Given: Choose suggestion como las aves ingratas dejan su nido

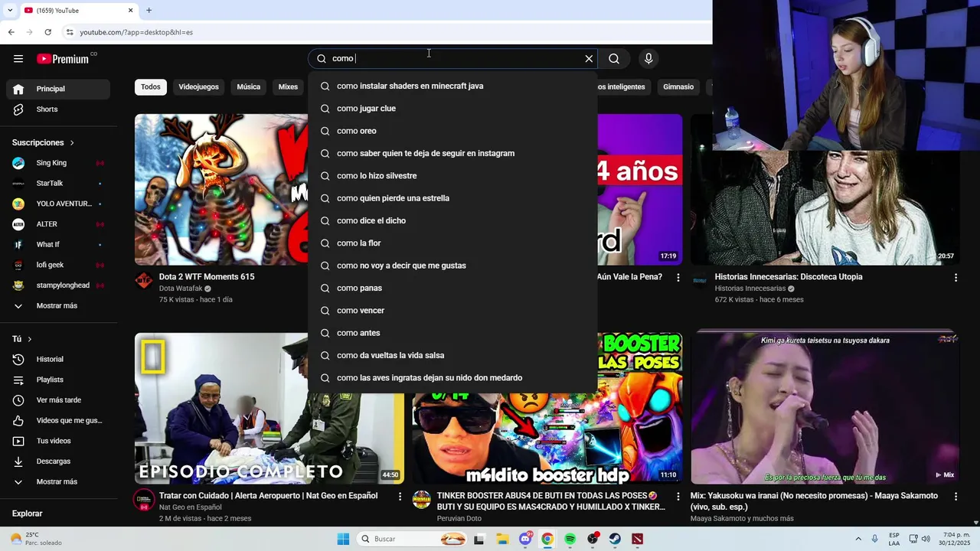Looking at the screenshot, I should click(x=452, y=378).
